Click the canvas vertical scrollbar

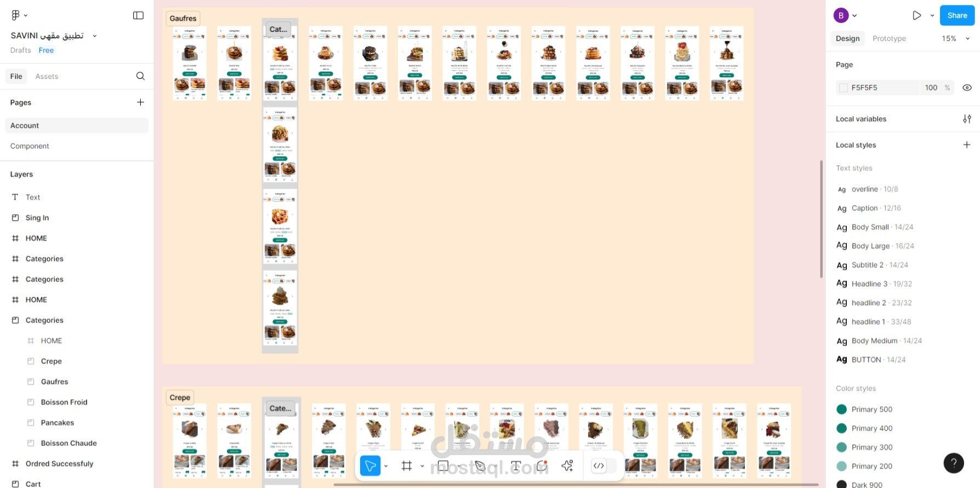tap(821, 219)
